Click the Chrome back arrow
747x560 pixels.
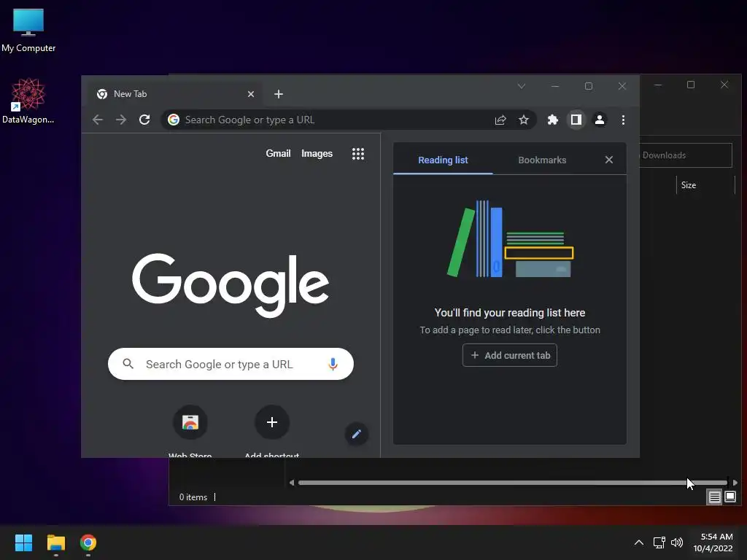click(x=98, y=120)
